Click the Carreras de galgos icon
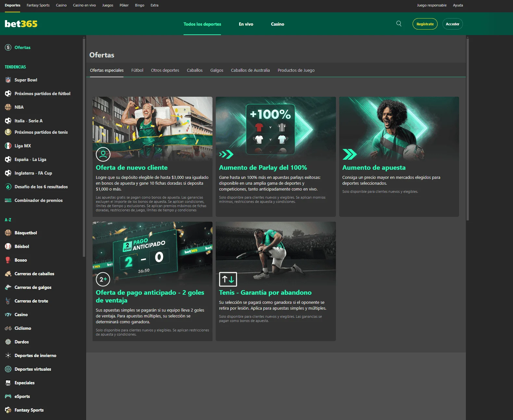This screenshot has height=420, width=513. [8, 287]
